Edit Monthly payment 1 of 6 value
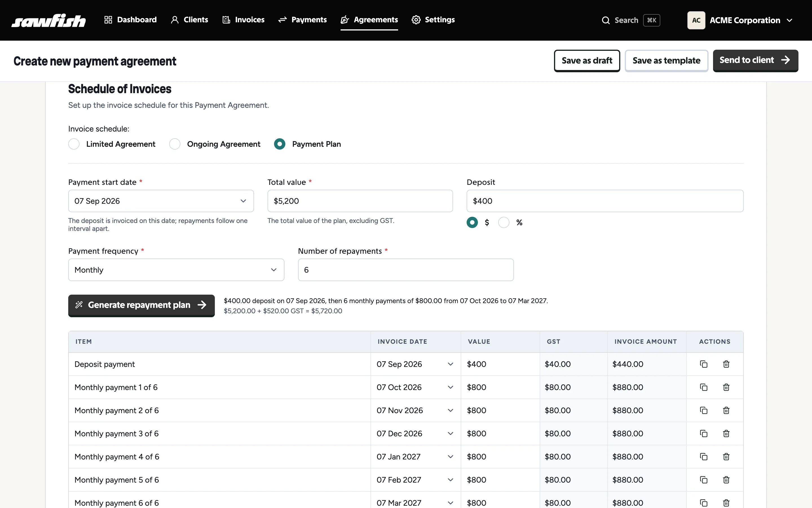Image resolution: width=812 pixels, height=508 pixels. point(500,387)
